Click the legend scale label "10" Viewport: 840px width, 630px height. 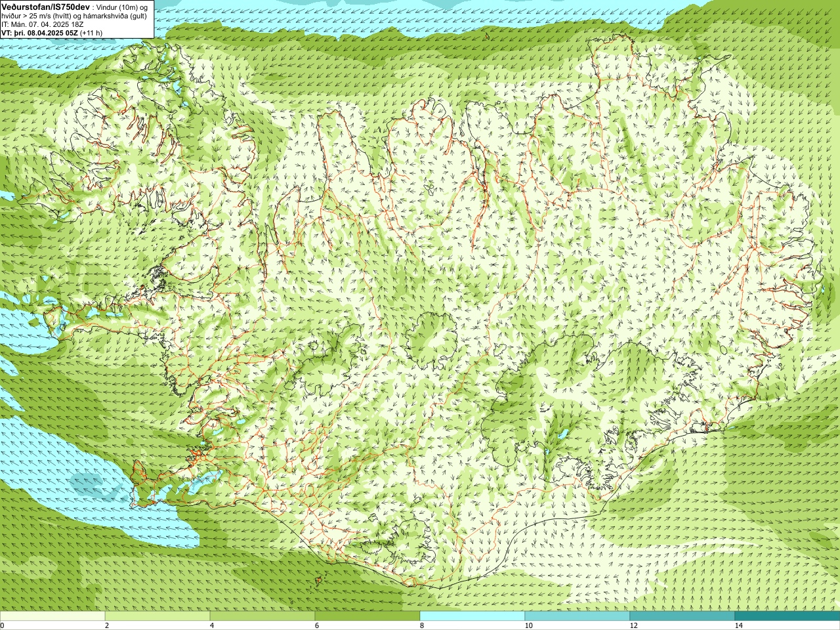point(528,625)
